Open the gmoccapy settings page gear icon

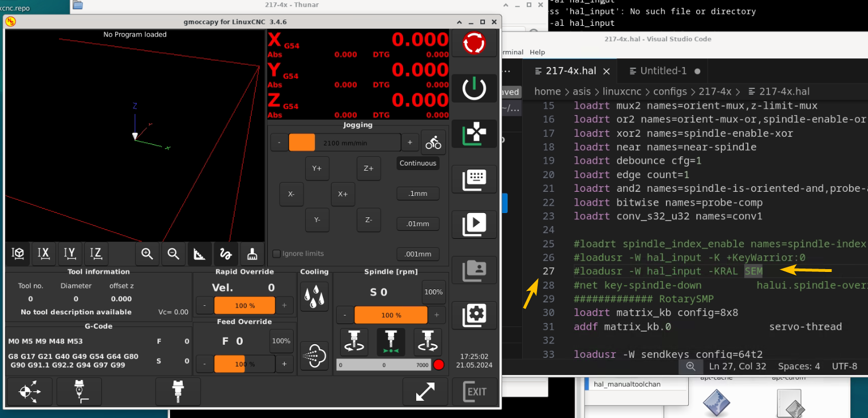474,315
